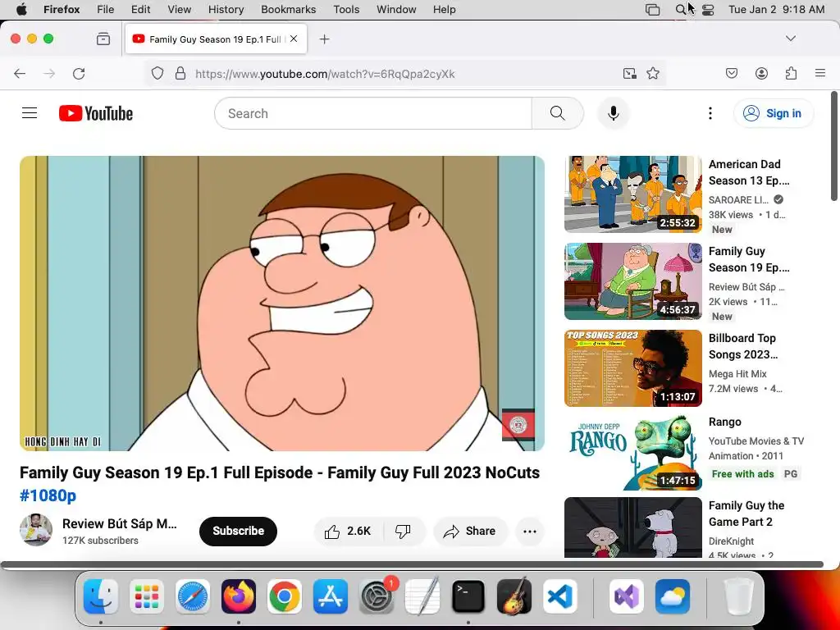
Task: Open Billboard Top Songs 2023 thumbnail
Action: pos(632,368)
